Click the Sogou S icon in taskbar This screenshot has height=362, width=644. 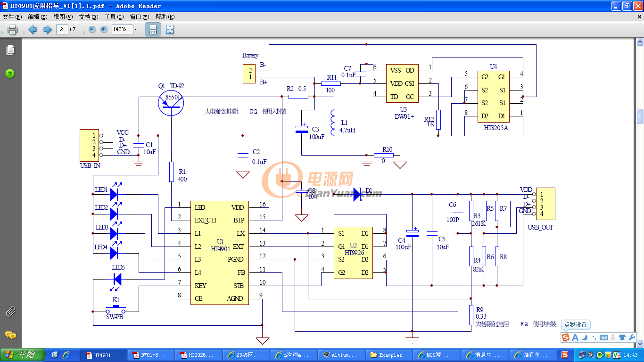coord(565,355)
